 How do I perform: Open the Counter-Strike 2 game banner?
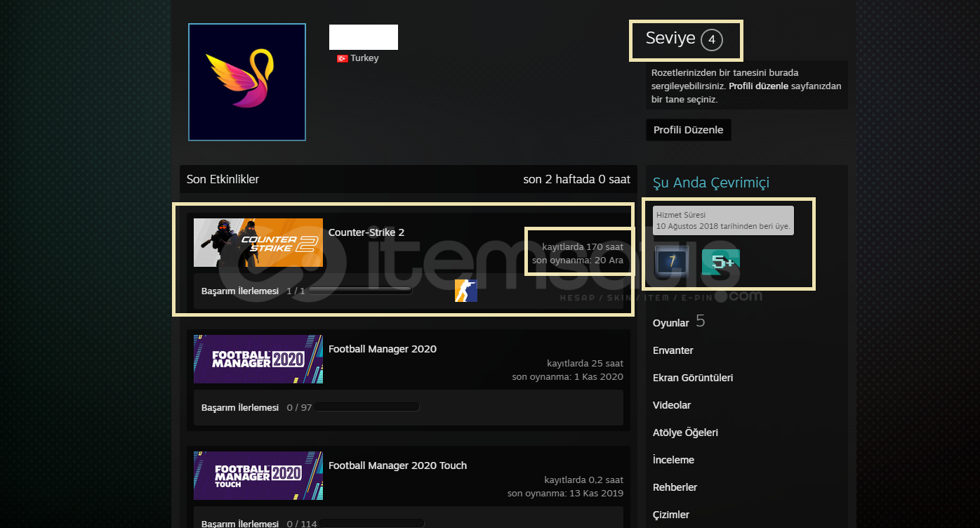pos(258,242)
